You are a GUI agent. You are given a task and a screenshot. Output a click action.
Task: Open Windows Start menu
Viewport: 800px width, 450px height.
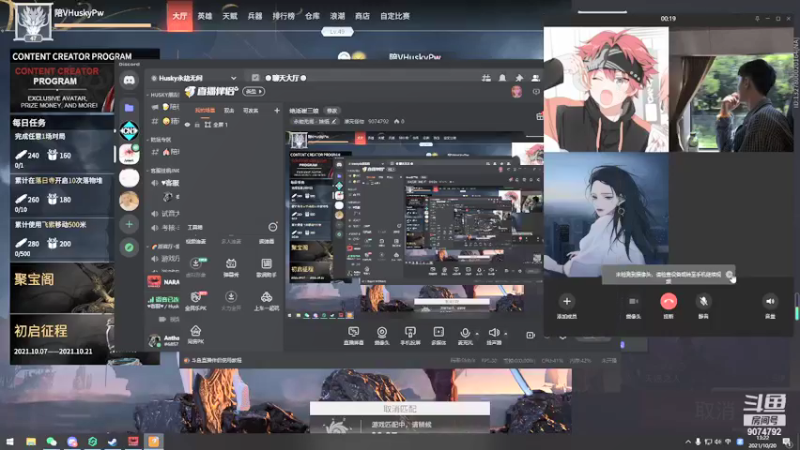[10, 441]
